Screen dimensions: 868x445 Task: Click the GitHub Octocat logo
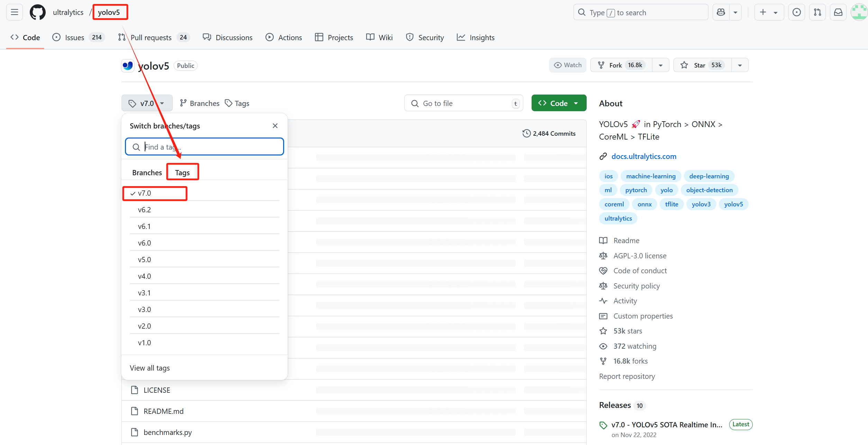[37, 12]
